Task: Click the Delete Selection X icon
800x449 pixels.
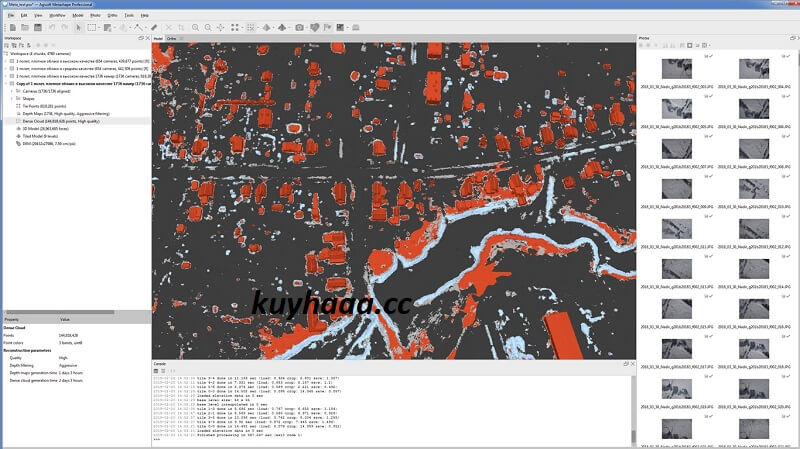Action: pos(168,28)
